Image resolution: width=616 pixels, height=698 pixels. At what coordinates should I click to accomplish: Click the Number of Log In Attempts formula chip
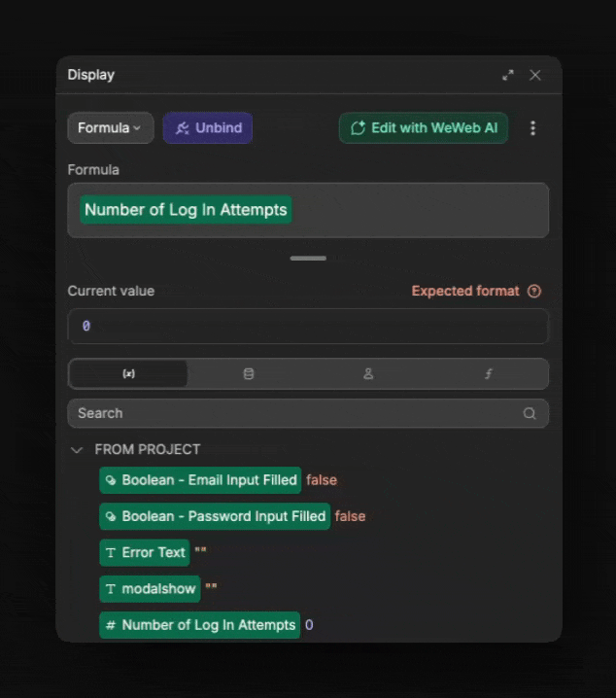click(x=186, y=210)
